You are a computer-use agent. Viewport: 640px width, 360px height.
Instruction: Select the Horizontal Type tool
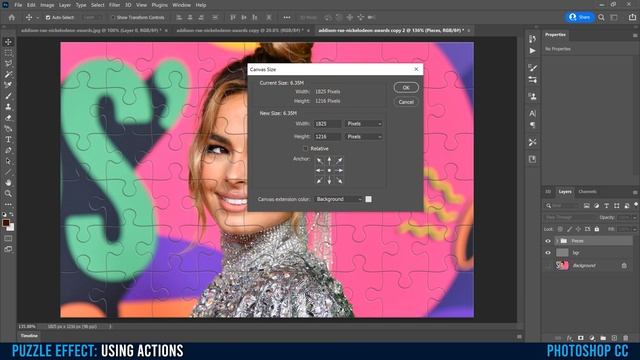point(8,140)
